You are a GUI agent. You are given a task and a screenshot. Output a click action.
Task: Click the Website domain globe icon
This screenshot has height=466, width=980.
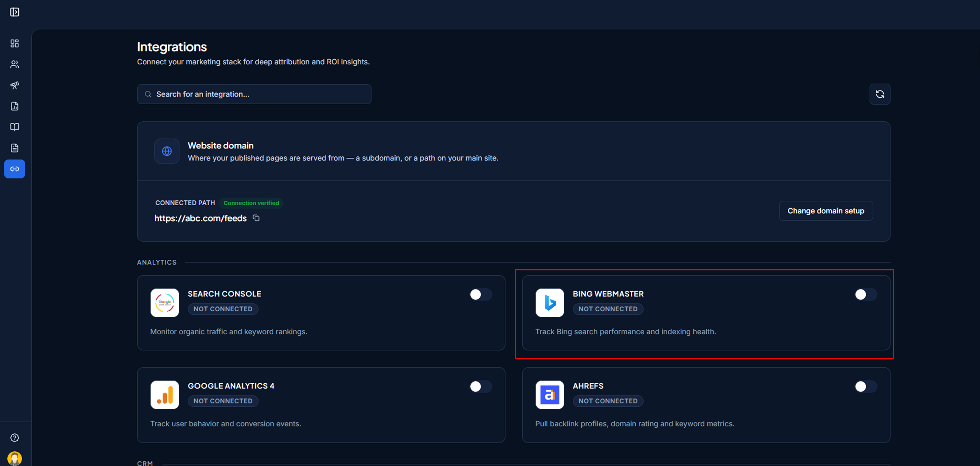pos(167,151)
